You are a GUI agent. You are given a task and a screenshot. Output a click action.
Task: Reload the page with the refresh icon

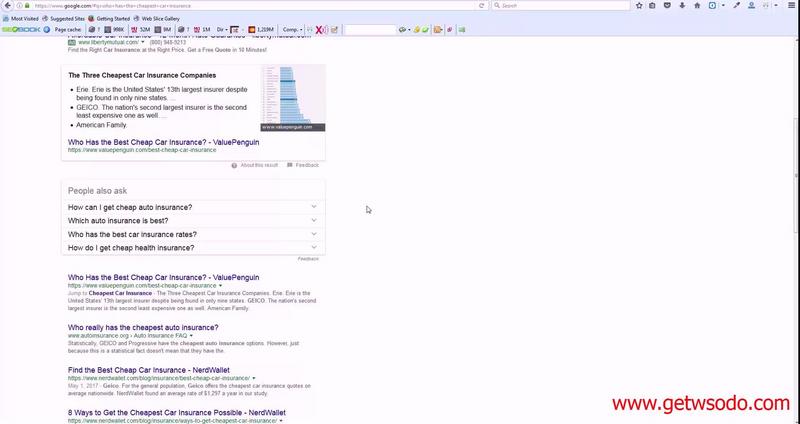[481, 6]
